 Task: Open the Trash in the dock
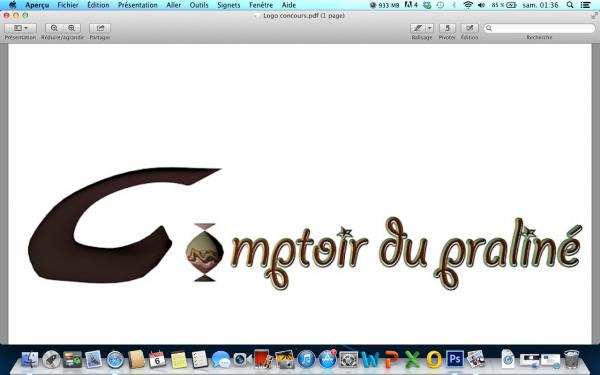572,359
